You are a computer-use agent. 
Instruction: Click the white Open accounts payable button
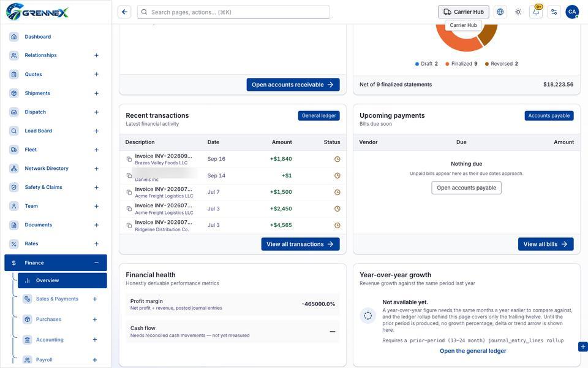(x=467, y=188)
